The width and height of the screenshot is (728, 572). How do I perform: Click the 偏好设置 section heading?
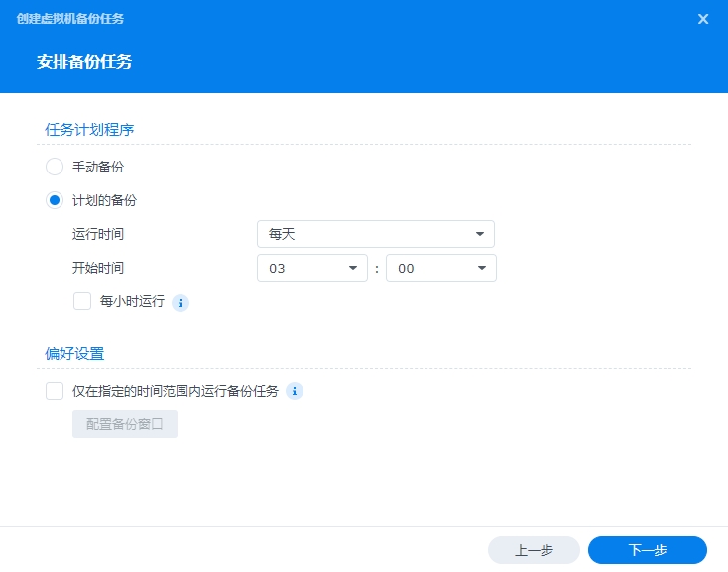click(74, 353)
